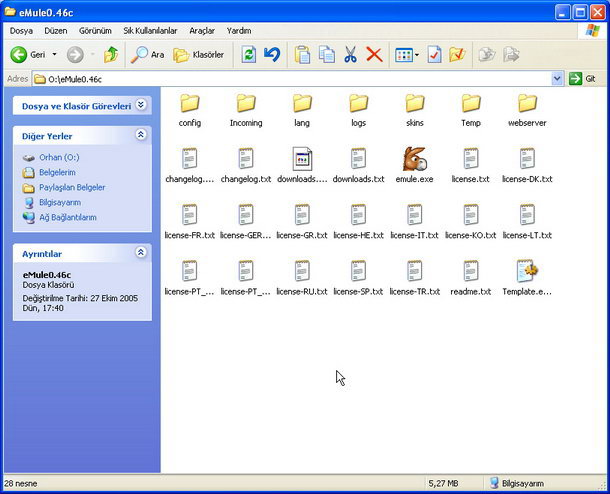This screenshot has height=494, width=610.
Task: Click the 5,27 MB status bar size
Action: [x=443, y=483]
